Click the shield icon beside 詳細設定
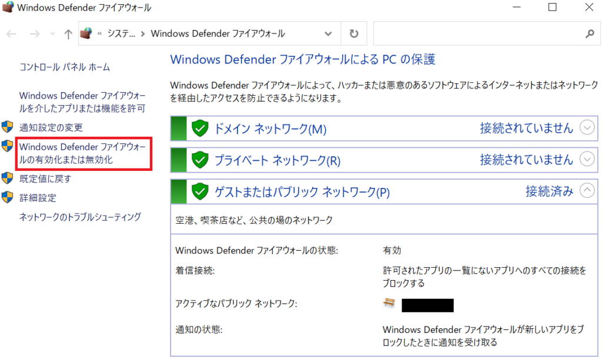The image size is (602, 364). click(x=7, y=197)
